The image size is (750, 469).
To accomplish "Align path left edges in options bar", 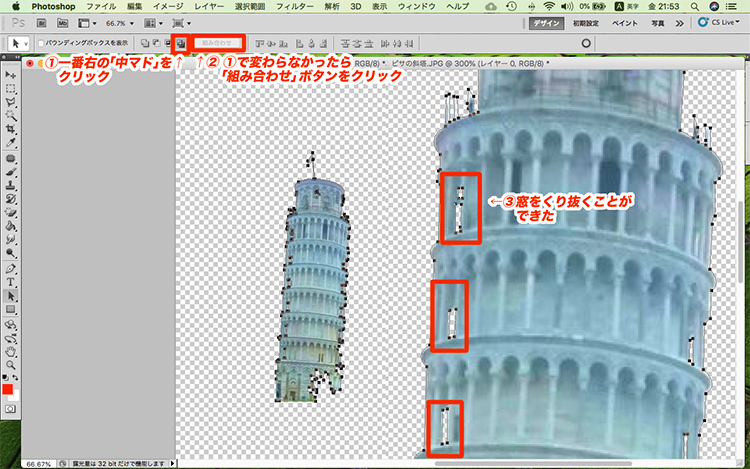I will click(x=299, y=44).
